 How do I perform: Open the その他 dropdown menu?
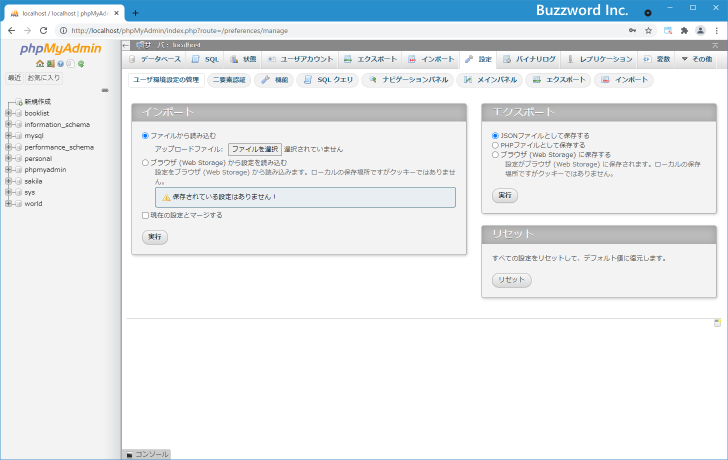[x=696, y=60]
